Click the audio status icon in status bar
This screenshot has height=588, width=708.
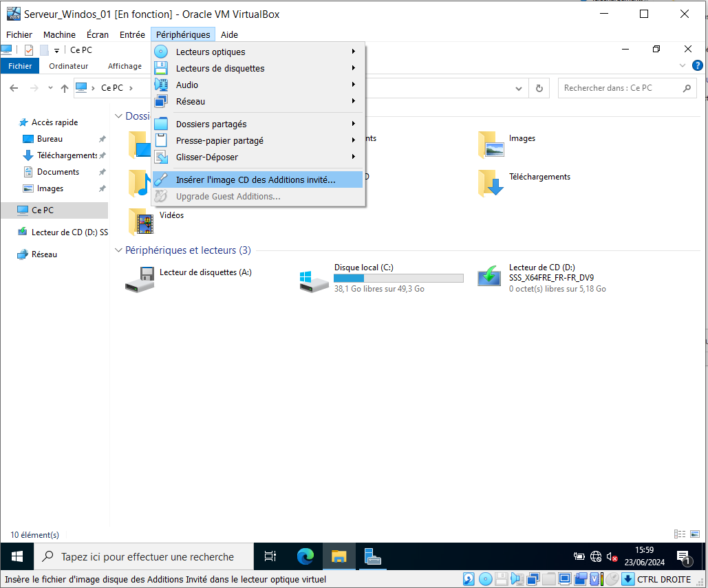[517, 579]
